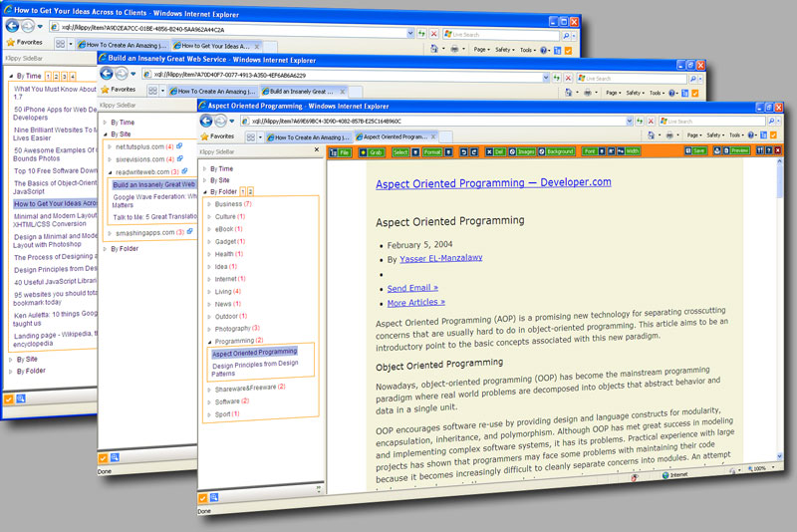The width and height of the screenshot is (797, 532).
Task: Expand the Photography (3) folder
Action: [209, 329]
